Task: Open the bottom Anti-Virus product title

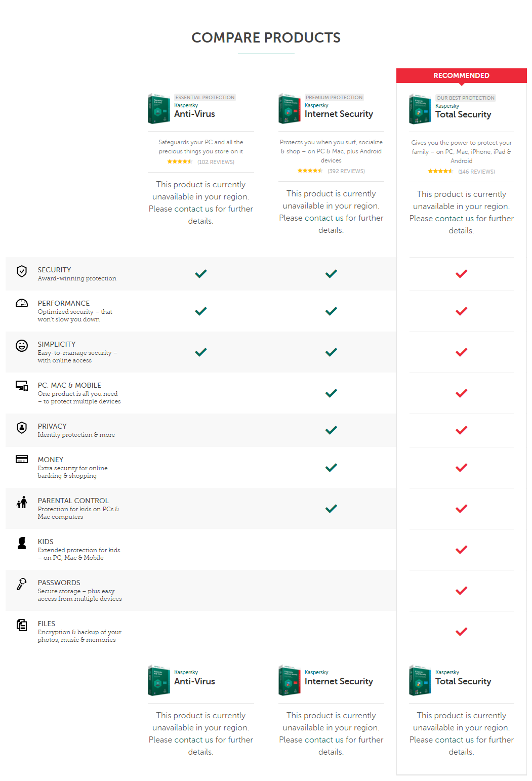Action: 194,682
